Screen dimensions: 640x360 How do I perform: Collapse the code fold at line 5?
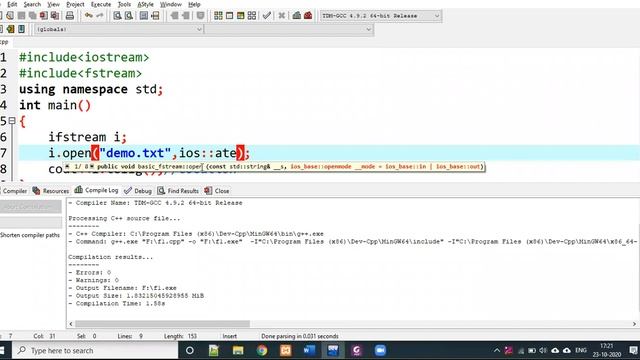[12, 121]
